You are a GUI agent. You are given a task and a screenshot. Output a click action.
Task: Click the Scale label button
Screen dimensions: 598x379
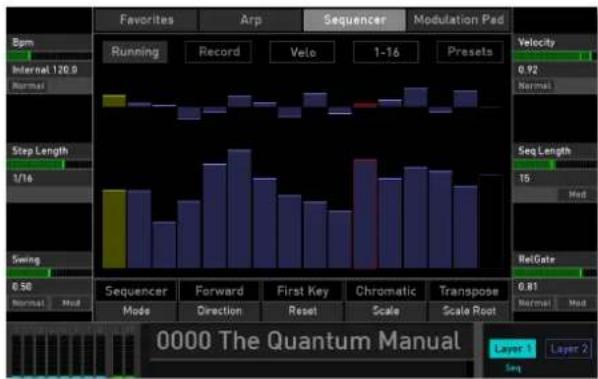(386, 311)
